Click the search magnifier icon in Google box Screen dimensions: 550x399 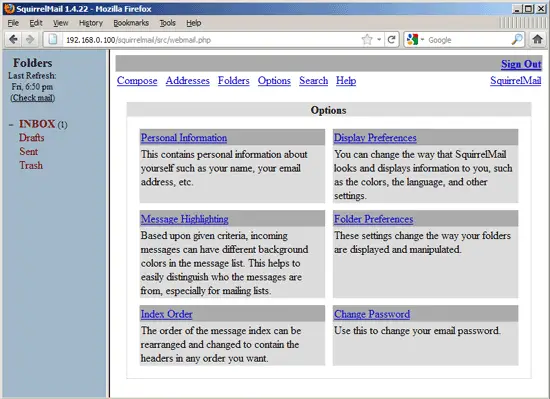click(517, 40)
